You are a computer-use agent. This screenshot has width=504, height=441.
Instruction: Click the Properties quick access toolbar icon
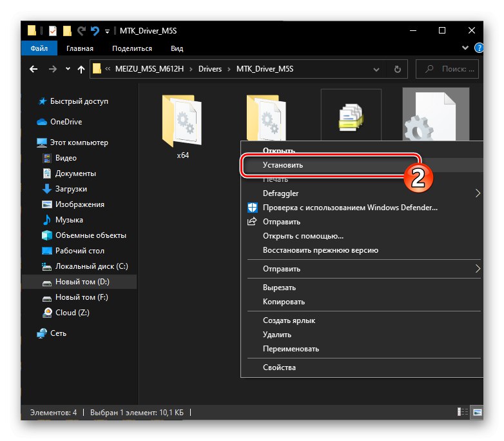(53, 31)
